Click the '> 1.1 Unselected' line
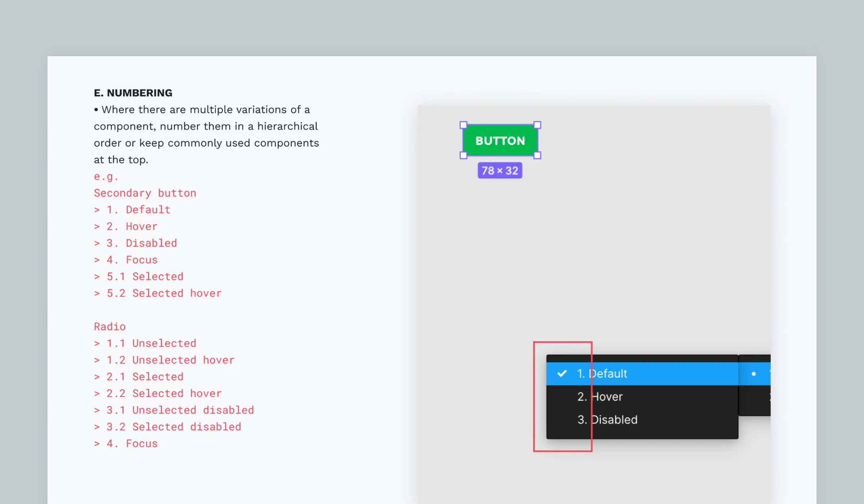The image size is (864, 504). pyautogui.click(x=145, y=343)
